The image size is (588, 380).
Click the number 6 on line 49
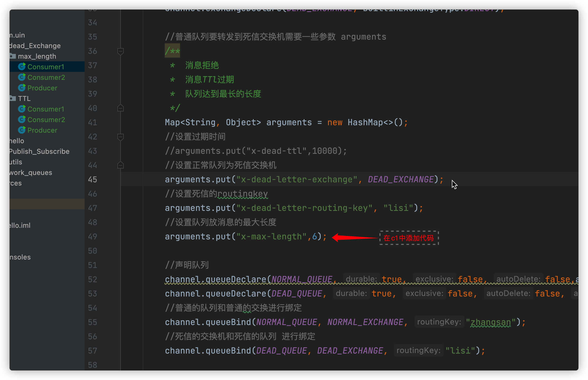(x=315, y=237)
